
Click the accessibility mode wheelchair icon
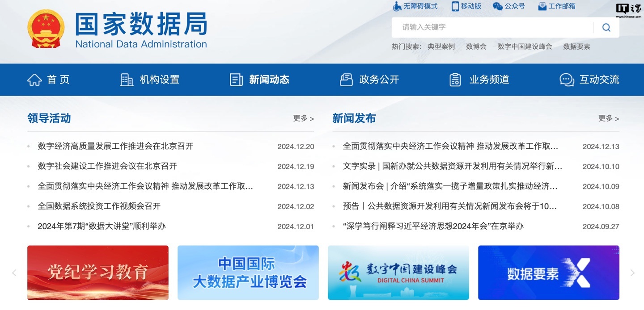coord(397,6)
